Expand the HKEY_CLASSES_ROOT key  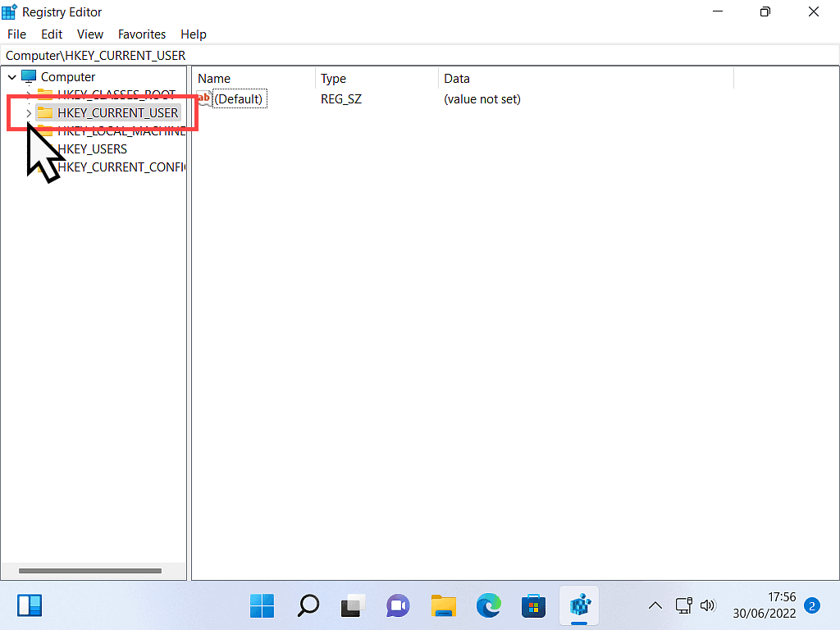(x=29, y=94)
